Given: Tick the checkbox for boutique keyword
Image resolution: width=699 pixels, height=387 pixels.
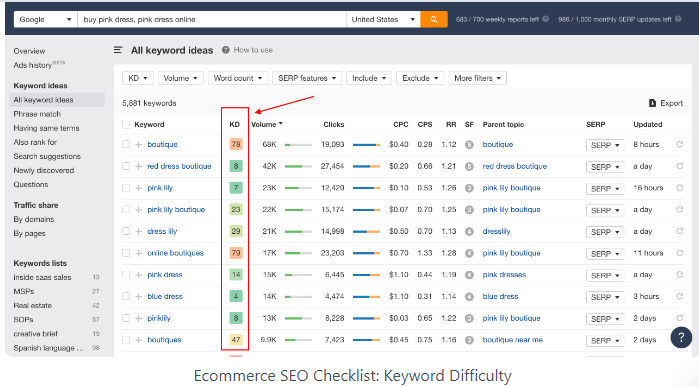Looking at the screenshot, I should point(126,144).
